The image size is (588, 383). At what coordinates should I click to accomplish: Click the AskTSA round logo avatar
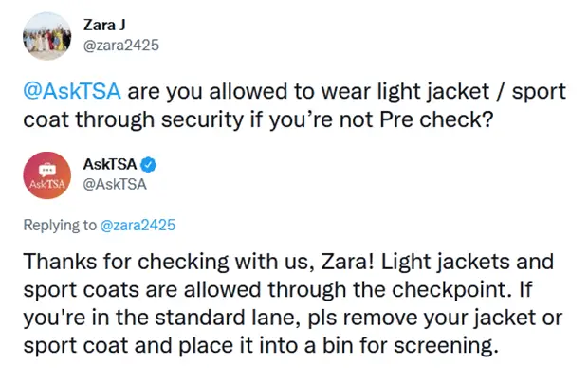click(46, 175)
